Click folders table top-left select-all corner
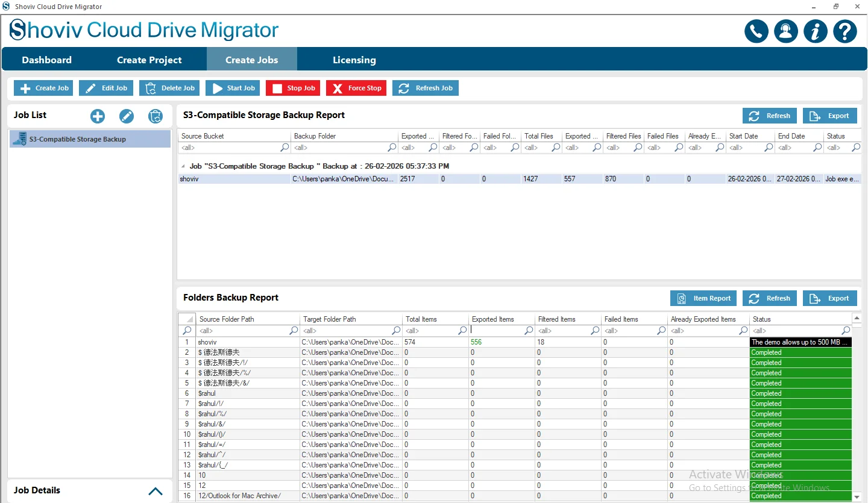Viewport: 868px width, 503px height. (x=187, y=319)
